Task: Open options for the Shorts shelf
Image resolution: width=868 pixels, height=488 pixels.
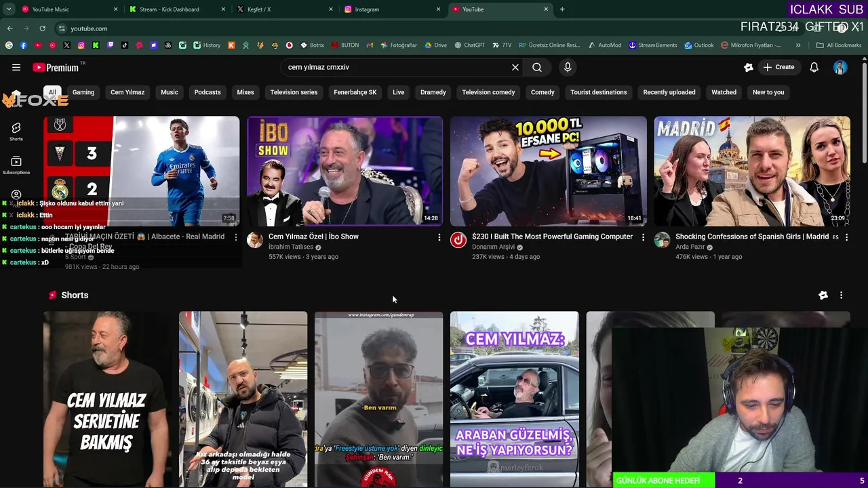Action: click(x=841, y=296)
